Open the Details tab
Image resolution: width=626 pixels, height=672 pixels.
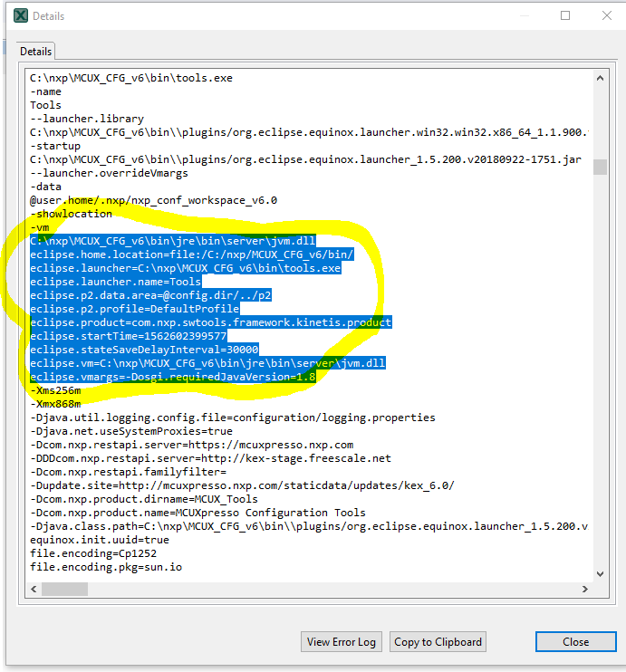(35, 52)
